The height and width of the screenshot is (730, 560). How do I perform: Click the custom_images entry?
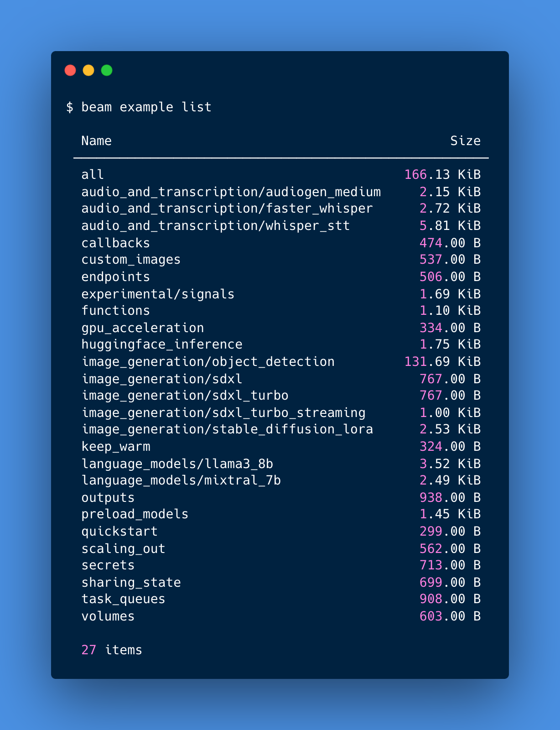click(x=131, y=260)
